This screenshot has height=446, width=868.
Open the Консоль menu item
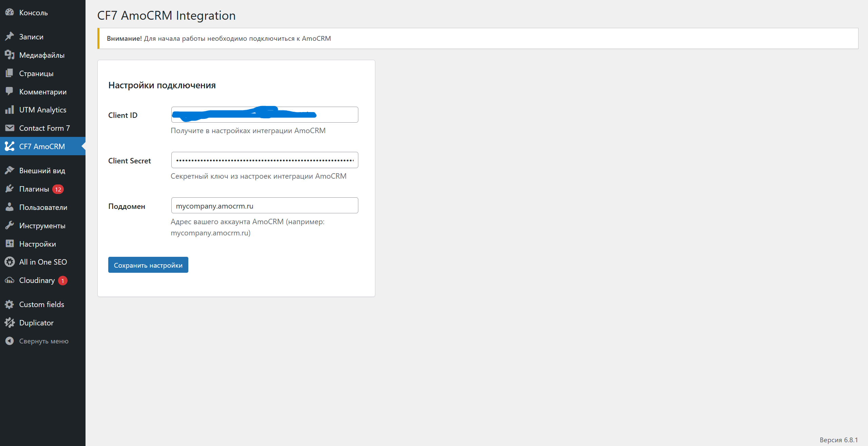[x=43, y=13]
